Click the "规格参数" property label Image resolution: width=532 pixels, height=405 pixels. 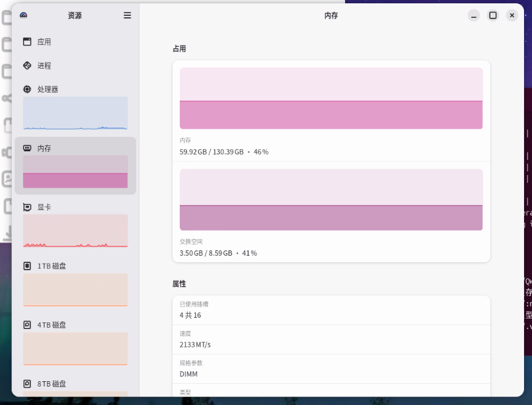click(191, 363)
